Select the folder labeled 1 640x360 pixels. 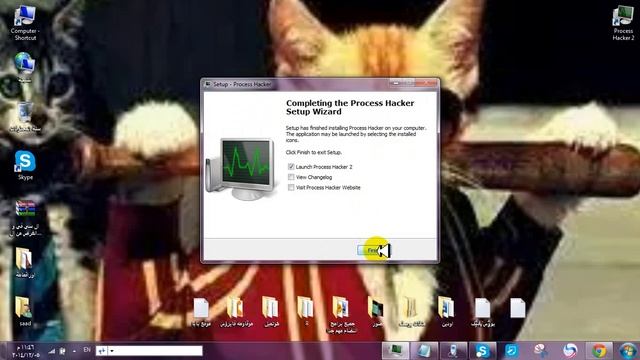(x=305, y=311)
